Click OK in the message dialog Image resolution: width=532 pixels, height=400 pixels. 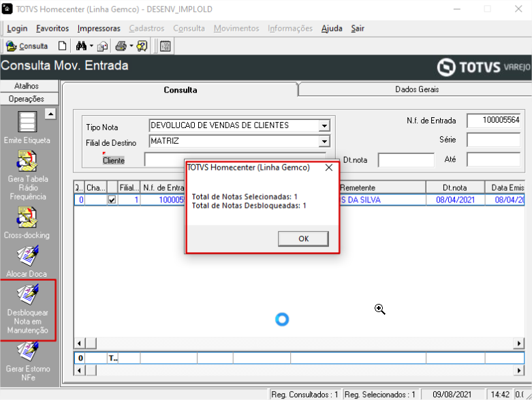click(x=303, y=239)
